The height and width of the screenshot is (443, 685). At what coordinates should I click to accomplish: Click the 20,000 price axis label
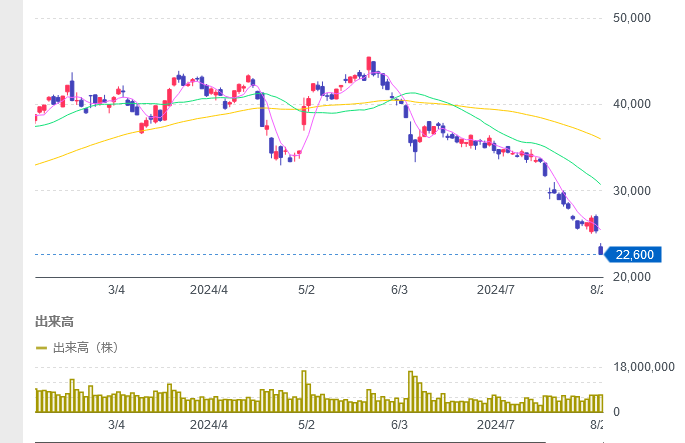pyautogui.click(x=632, y=277)
